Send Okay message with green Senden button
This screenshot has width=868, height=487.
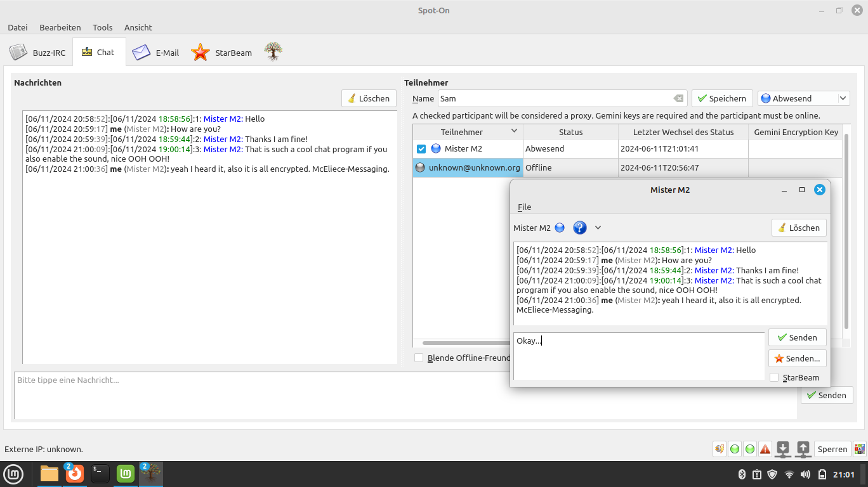click(797, 337)
